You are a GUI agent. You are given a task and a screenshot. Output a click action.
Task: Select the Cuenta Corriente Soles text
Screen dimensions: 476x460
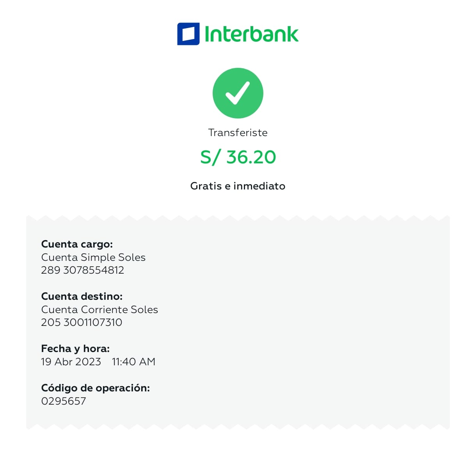pos(99,310)
